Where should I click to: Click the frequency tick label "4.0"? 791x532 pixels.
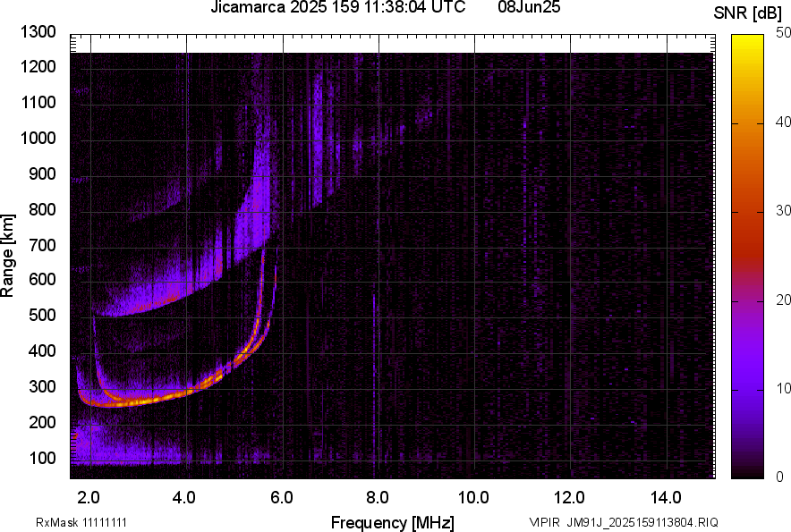[184, 498]
